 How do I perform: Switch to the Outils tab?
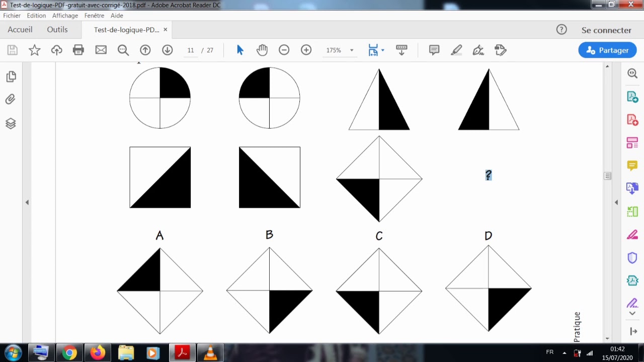click(57, 30)
